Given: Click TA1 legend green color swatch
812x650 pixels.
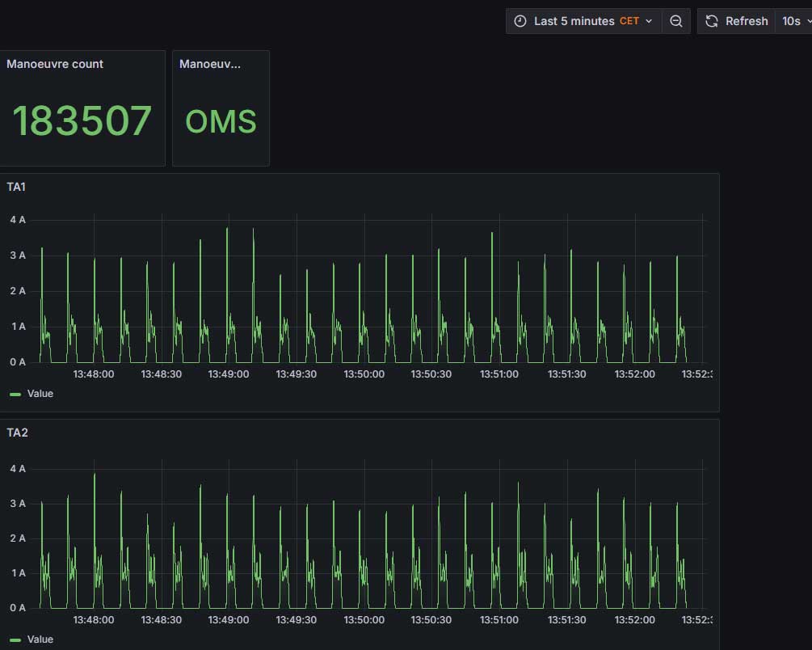Looking at the screenshot, I should 15,394.
